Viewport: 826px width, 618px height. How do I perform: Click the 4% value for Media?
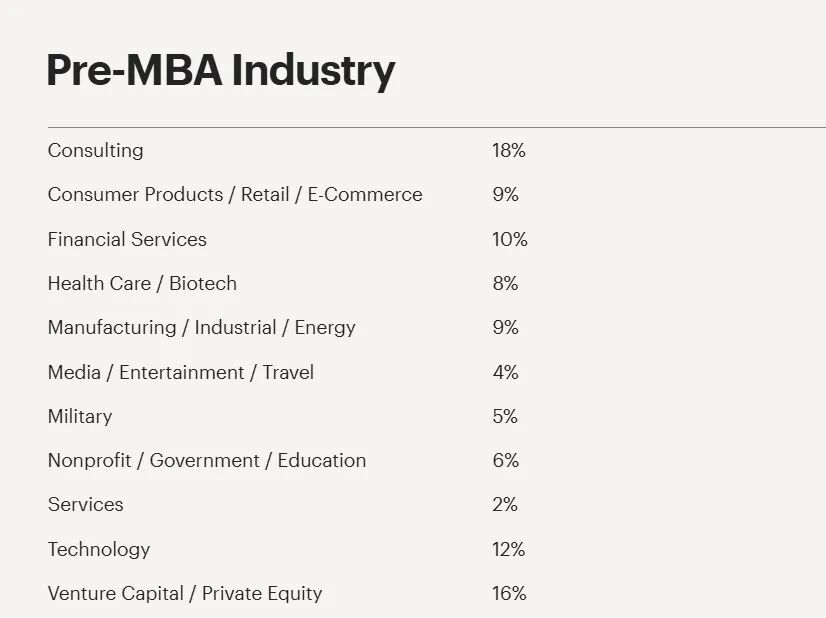(506, 372)
